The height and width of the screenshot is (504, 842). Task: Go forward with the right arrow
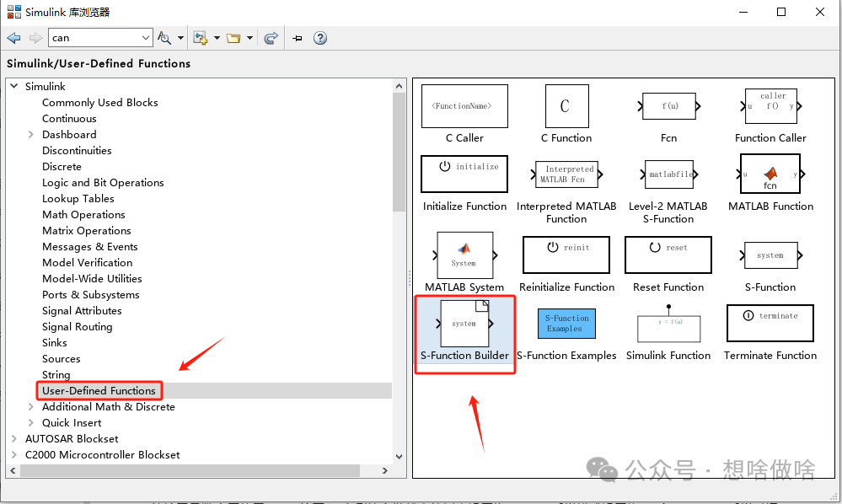(x=35, y=38)
